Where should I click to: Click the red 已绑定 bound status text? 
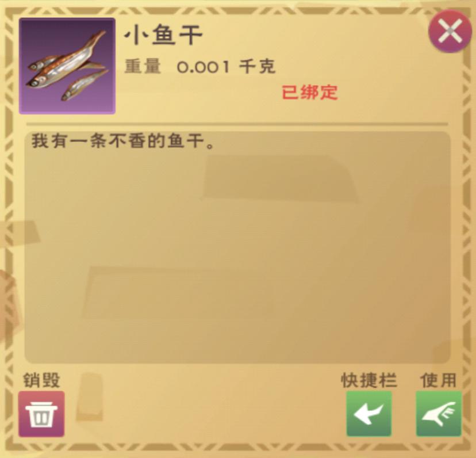[x=310, y=92]
